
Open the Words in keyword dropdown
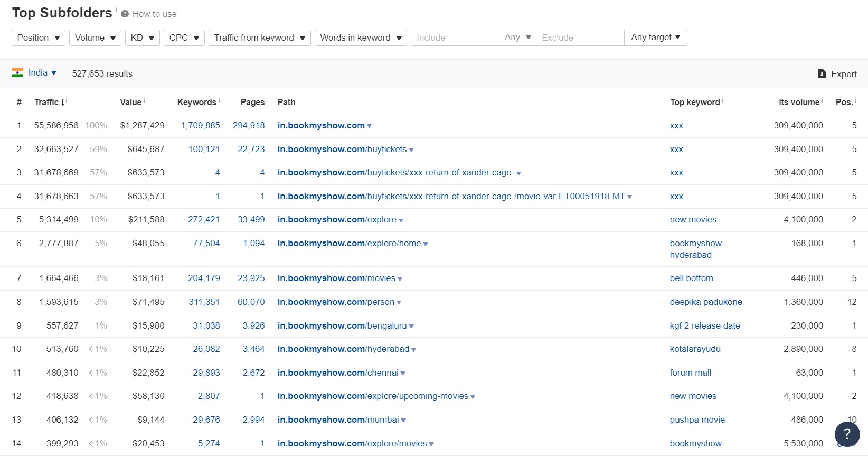[361, 38]
